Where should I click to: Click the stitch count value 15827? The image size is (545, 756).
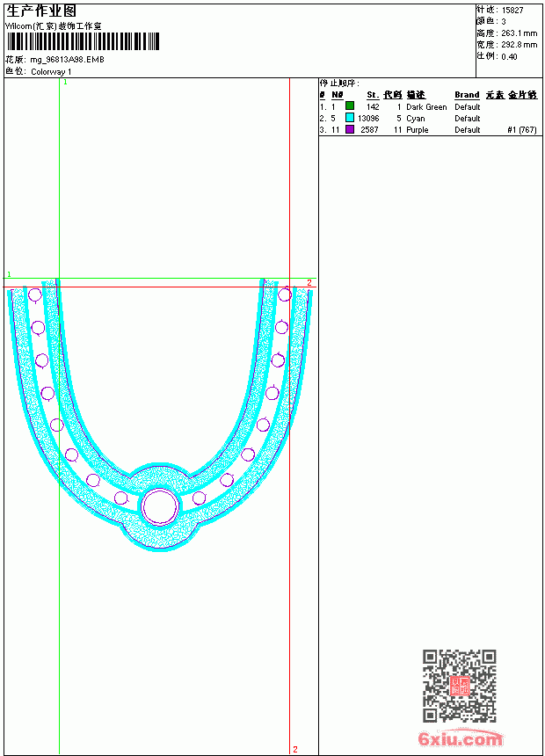pos(512,11)
